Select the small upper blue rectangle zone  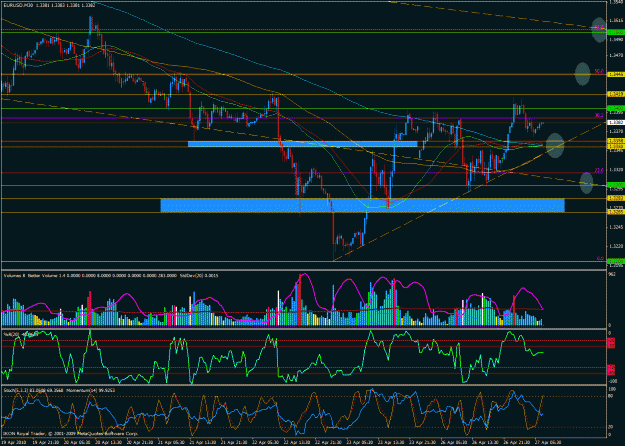pos(303,144)
